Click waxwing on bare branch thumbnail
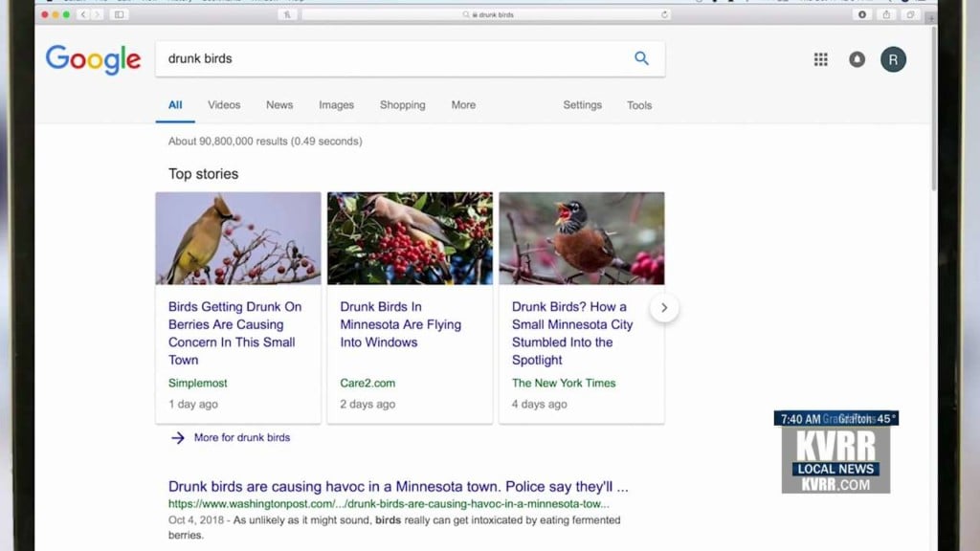Viewport: 980px width, 551px height. pyautogui.click(x=238, y=238)
